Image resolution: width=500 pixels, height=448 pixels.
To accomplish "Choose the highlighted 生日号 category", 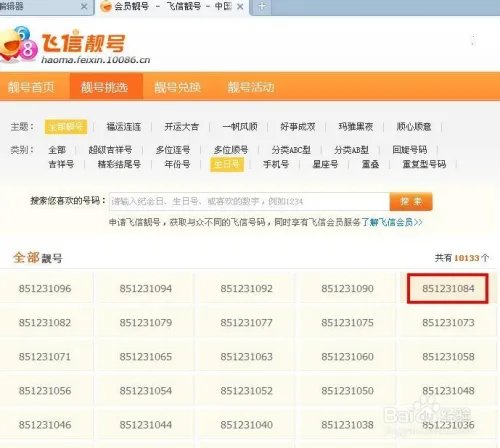I will [227, 164].
